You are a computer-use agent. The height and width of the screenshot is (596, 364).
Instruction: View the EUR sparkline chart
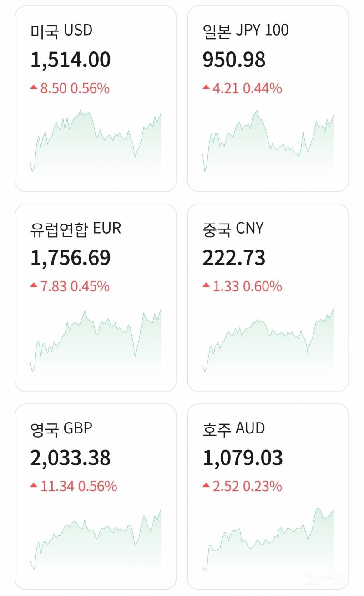tap(96, 342)
